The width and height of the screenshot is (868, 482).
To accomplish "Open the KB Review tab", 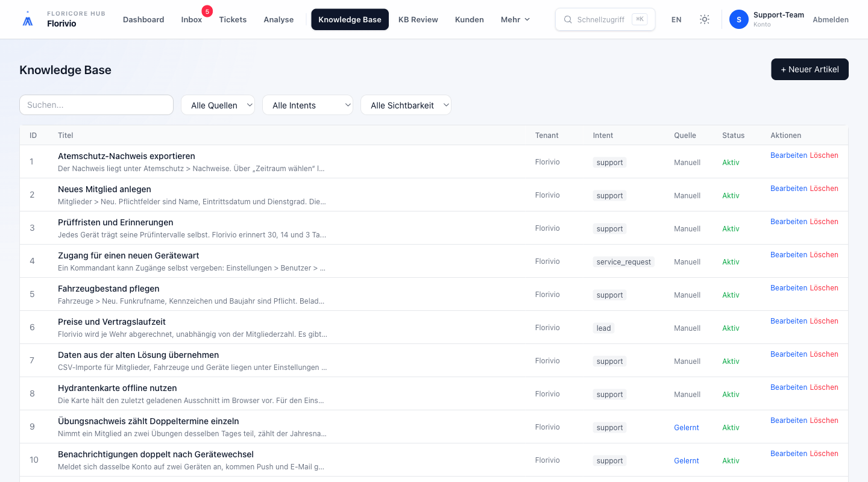I will 418,19.
